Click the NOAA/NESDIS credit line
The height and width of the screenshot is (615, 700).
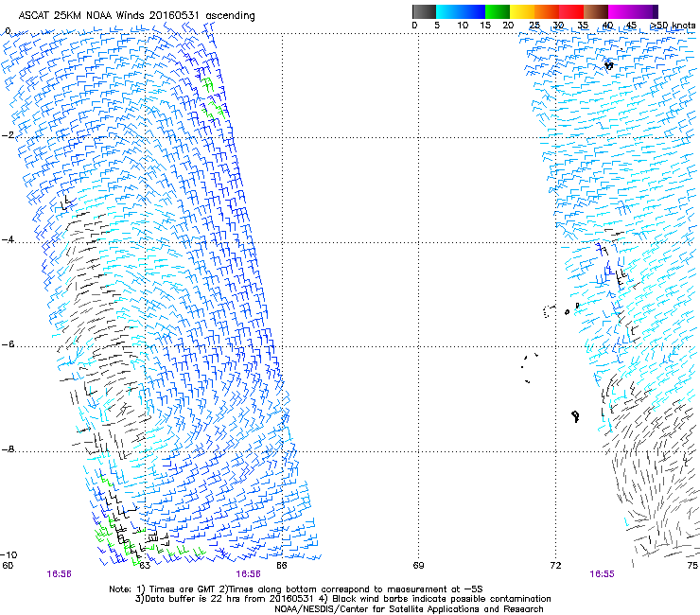point(409,609)
